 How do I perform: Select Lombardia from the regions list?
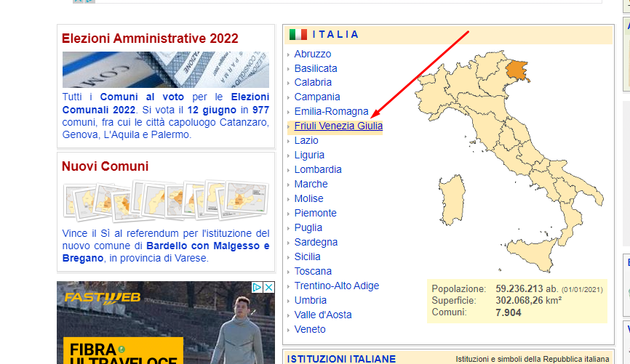[x=318, y=169]
